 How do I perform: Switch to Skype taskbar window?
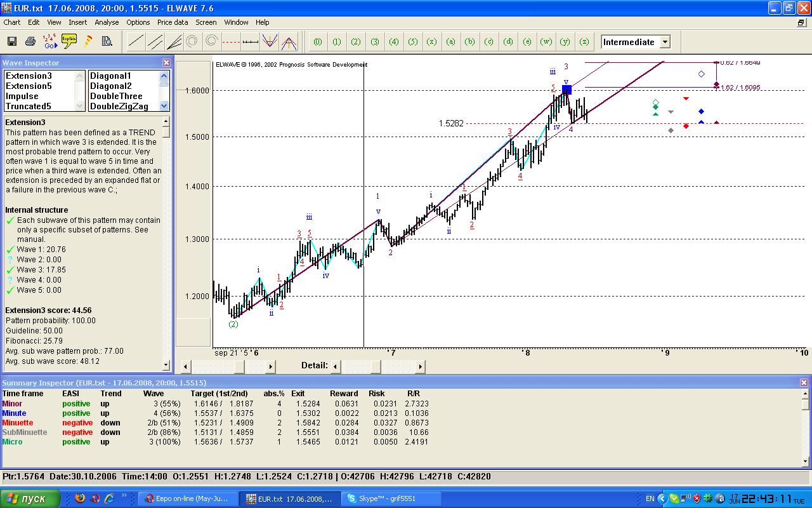coord(391,498)
